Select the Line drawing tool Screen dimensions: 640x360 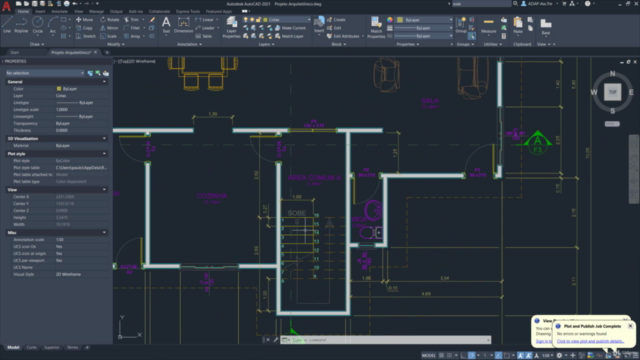[7, 24]
